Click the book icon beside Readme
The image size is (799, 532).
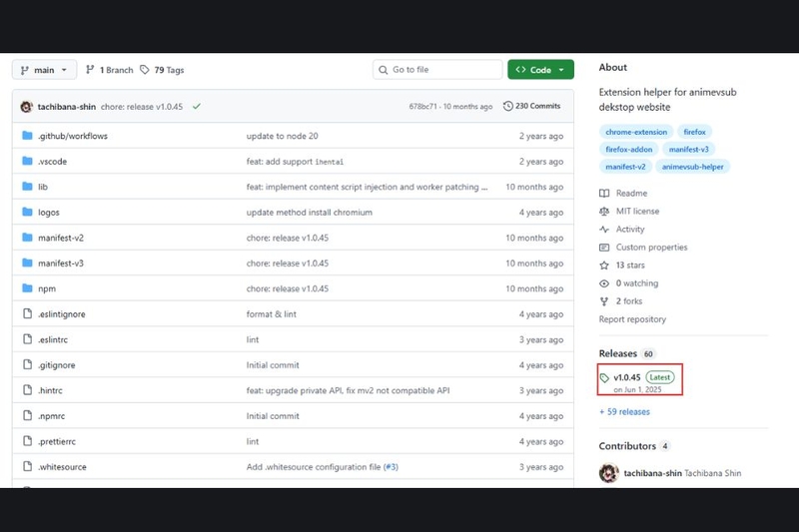[604, 193]
